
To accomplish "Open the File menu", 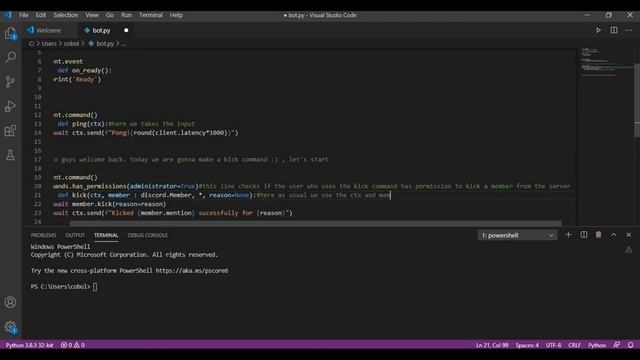I will (x=24, y=15).
